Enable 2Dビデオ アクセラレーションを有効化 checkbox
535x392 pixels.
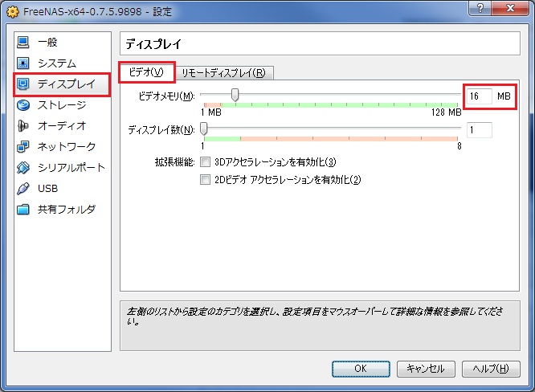205,179
